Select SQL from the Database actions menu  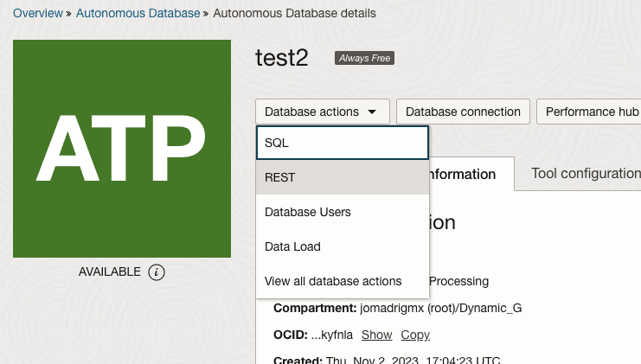click(x=343, y=143)
